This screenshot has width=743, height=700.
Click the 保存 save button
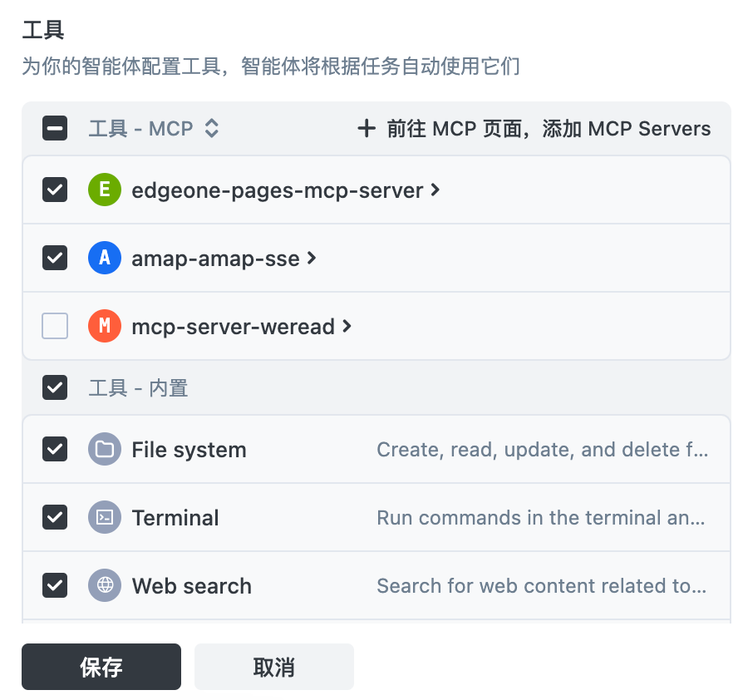click(x=101, y=667)
